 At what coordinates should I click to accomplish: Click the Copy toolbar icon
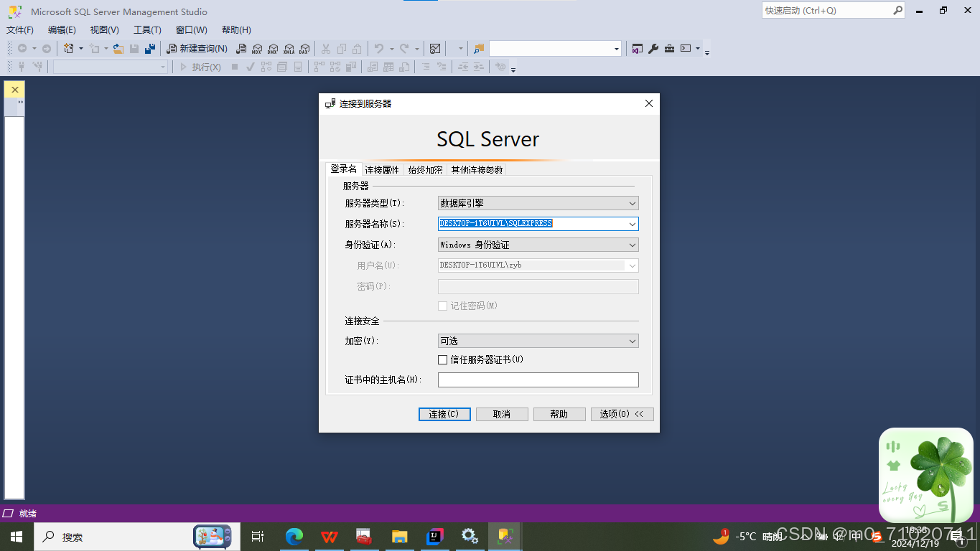click(342, 49)
